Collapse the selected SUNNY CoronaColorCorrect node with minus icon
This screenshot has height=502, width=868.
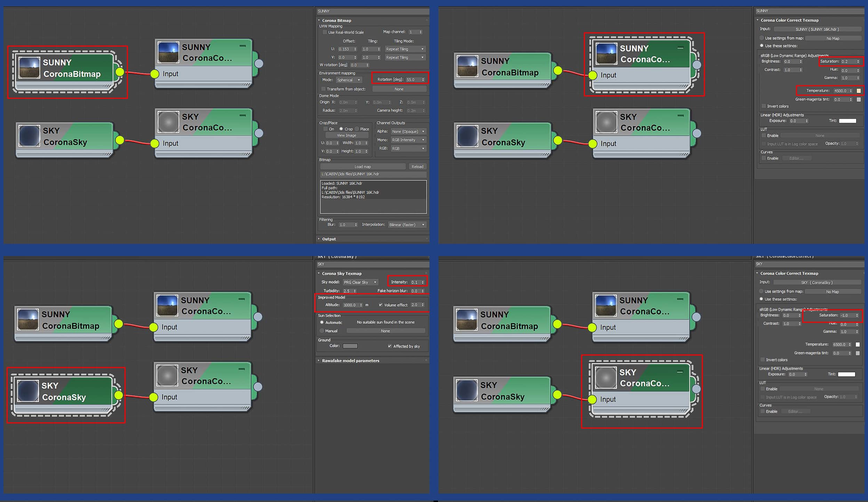pyautogui.click(x=680, y=48)
